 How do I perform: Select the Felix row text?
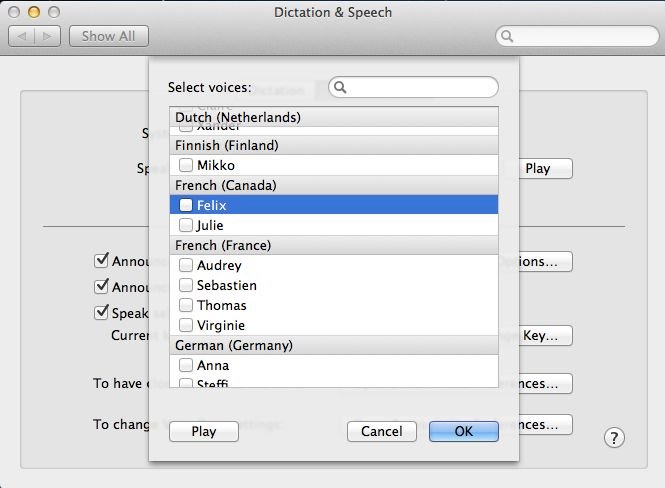[212, 205]
